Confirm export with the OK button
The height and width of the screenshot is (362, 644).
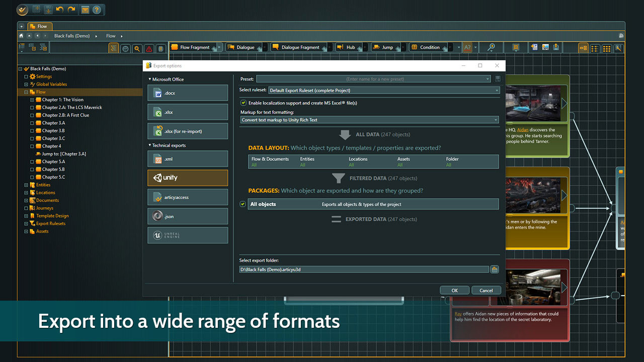(454, 290)
